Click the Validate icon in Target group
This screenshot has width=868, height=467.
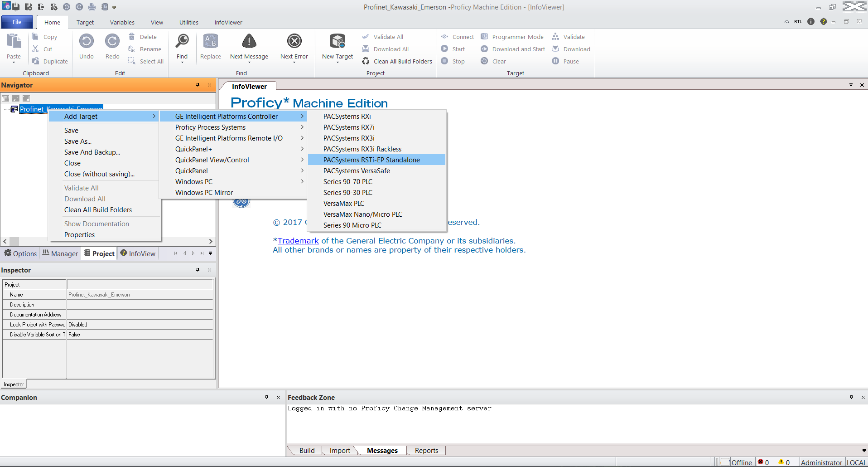(555, 37)
